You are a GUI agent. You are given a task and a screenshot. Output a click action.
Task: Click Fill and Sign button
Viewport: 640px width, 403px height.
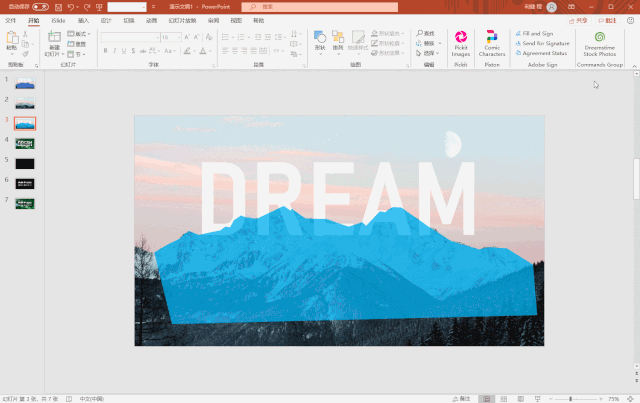(x=534, y=33)
